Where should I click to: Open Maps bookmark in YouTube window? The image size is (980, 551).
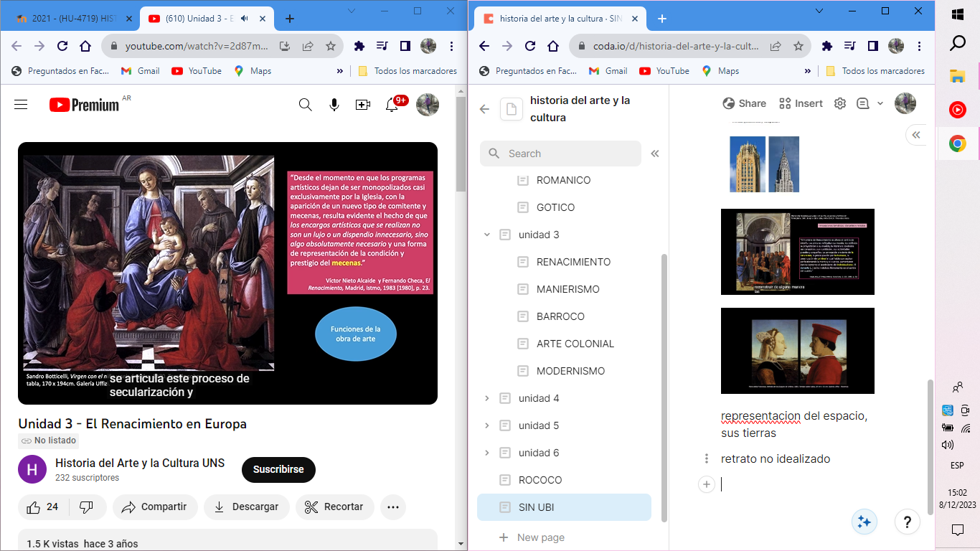[253, 71]
